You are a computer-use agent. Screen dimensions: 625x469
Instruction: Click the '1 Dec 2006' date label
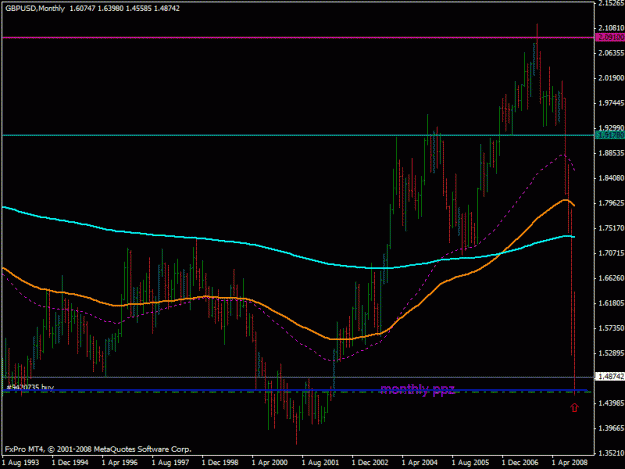pos(520,462)
